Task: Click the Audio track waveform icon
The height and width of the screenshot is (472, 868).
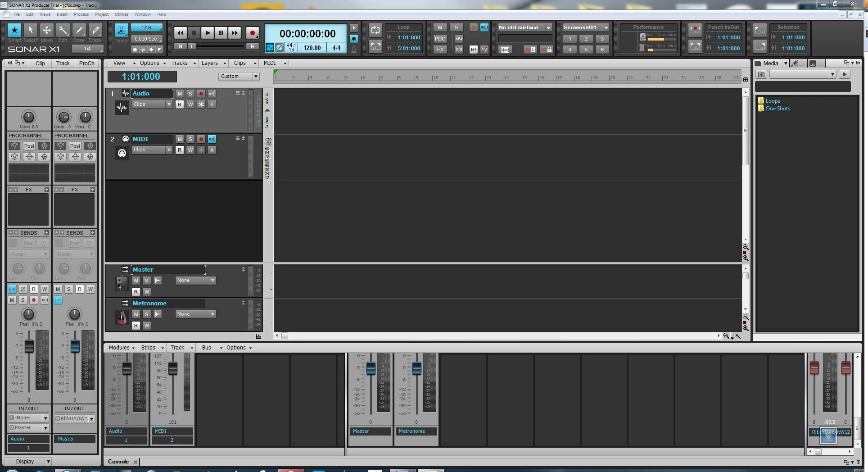Action: (x=122, y=108)
